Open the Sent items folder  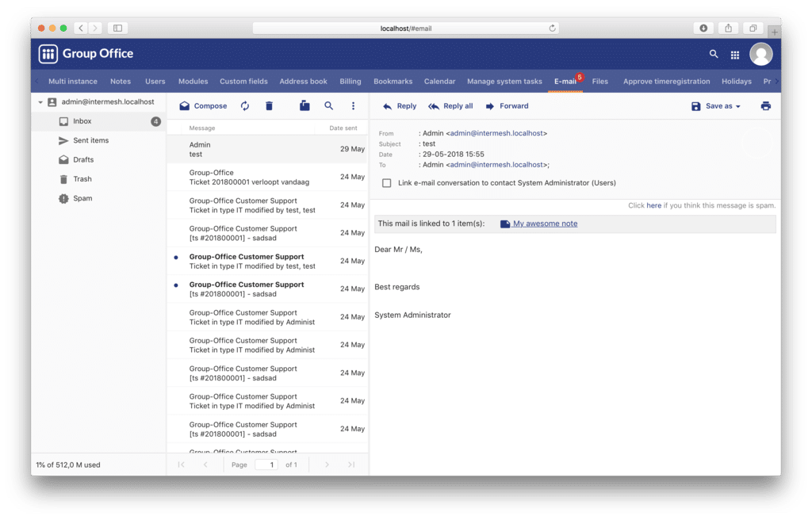click(x=98, y=140)
